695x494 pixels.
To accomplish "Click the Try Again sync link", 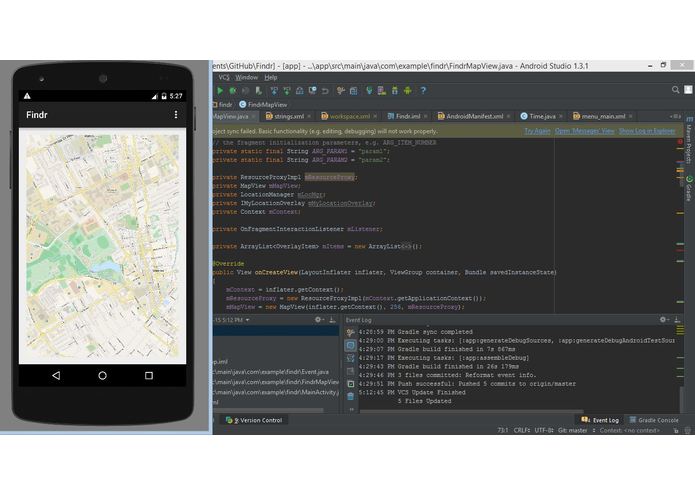I will point(537,131).
